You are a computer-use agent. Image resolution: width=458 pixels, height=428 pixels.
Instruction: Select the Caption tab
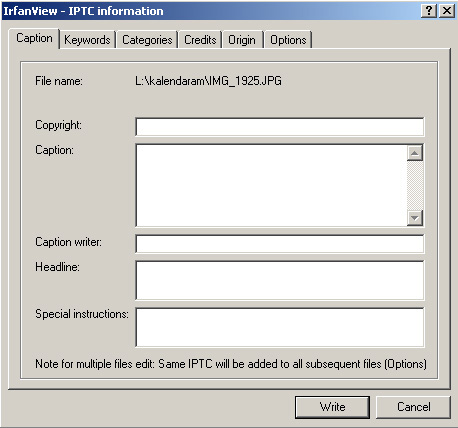(x=34, y=38)
